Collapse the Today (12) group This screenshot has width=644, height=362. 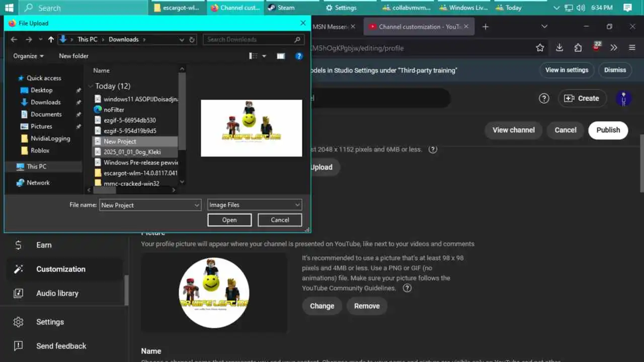[x=91, y=86]
